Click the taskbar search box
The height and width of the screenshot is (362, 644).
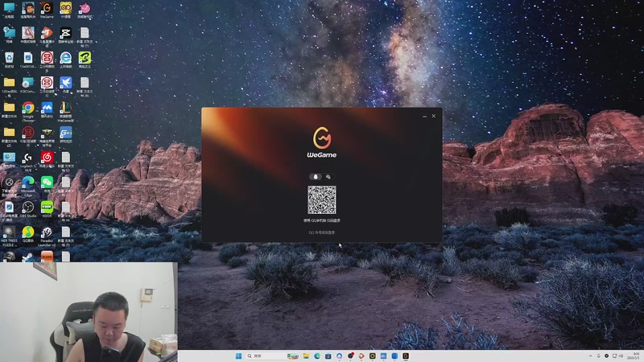266,356
